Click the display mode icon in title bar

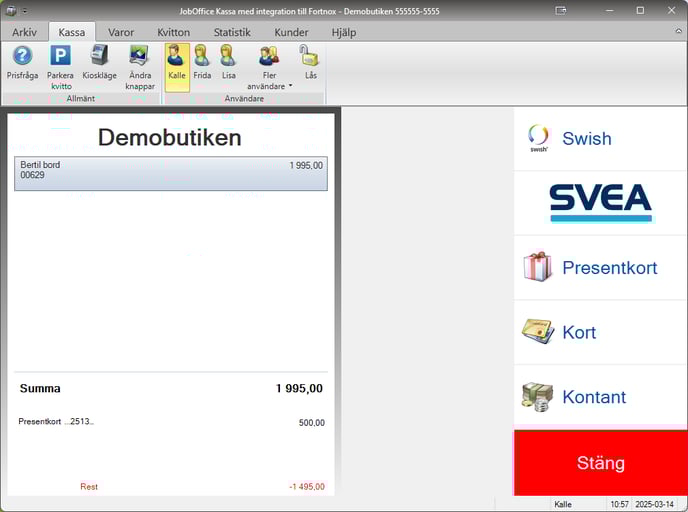click(561, 10)
